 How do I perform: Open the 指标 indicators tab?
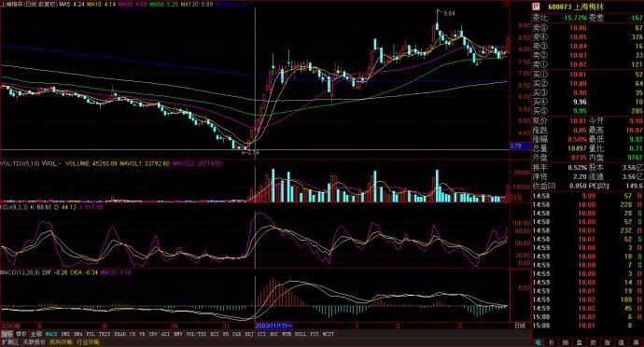tap(7, 334)
